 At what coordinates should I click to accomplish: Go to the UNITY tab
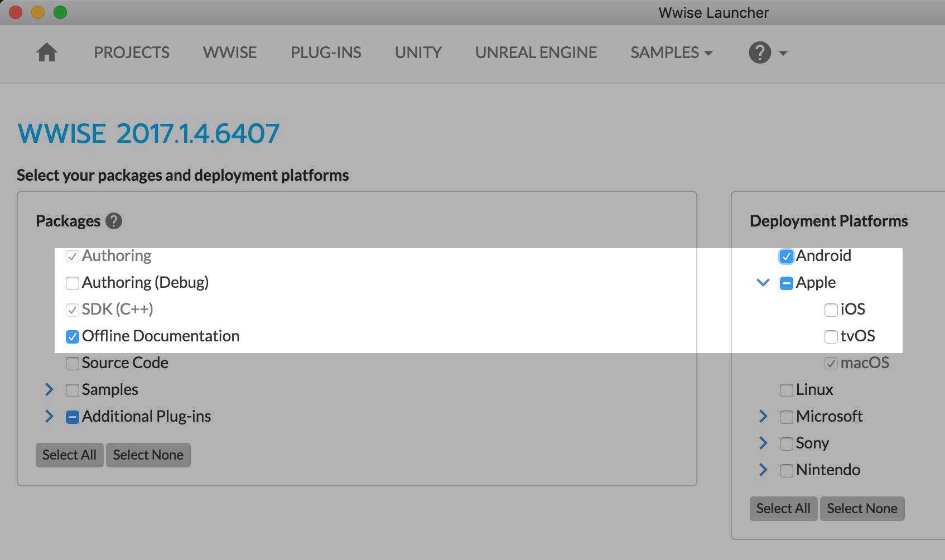coord(418,52)
